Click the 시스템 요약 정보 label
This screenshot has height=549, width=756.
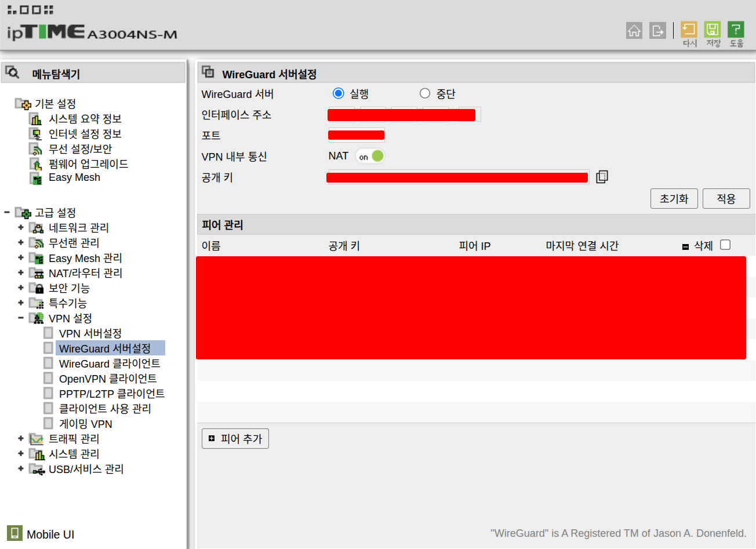point(85,119)
